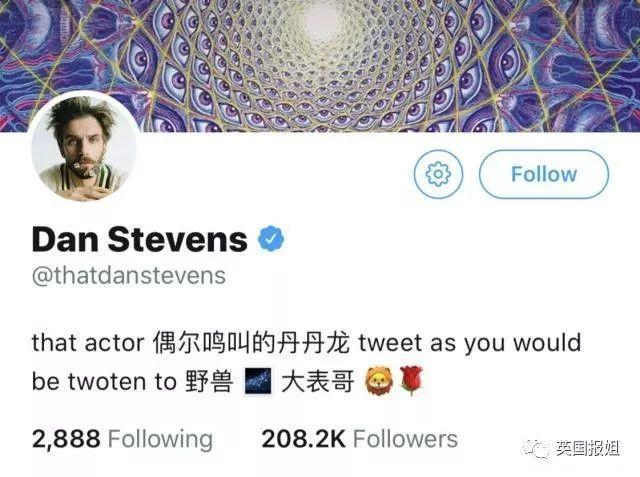The width and height of the screenshot is (640, 477).
Task: Click the milky way galaxy emoji
Action: (258, 381)
